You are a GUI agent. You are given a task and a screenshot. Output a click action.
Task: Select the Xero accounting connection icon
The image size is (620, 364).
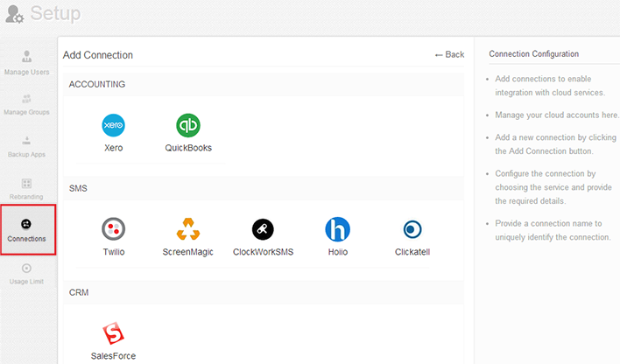(114, 125)
